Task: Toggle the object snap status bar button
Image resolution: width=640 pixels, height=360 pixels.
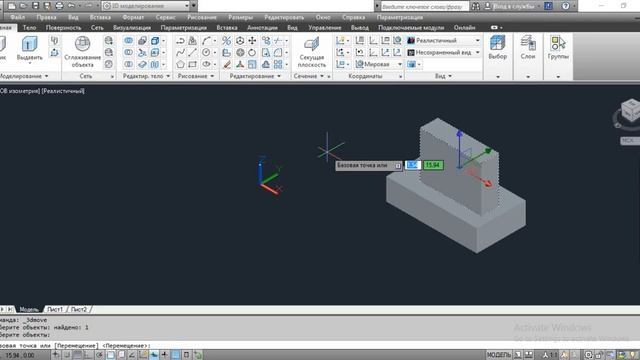Action: 110,355
